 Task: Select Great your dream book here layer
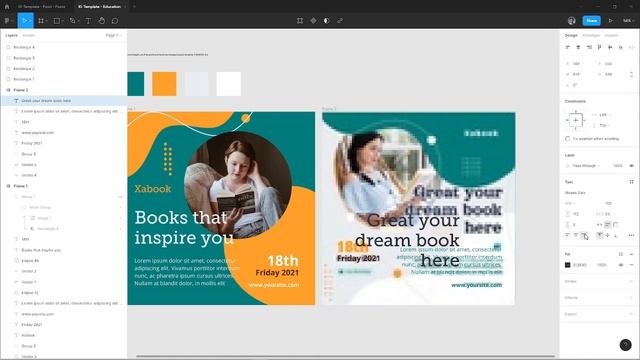click(x=63, y=100)
